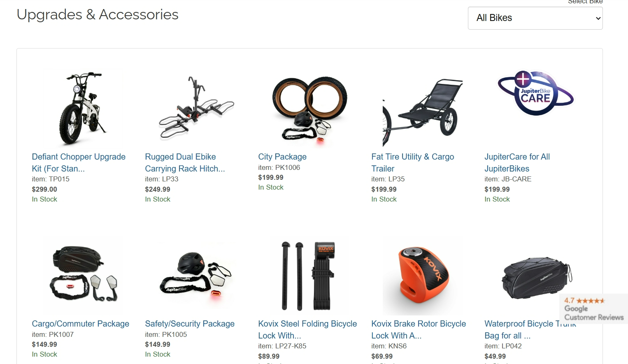The width and height of the screenshot is (628, 364).
Task: Click the City Package title link
Action: click(282, 157)
